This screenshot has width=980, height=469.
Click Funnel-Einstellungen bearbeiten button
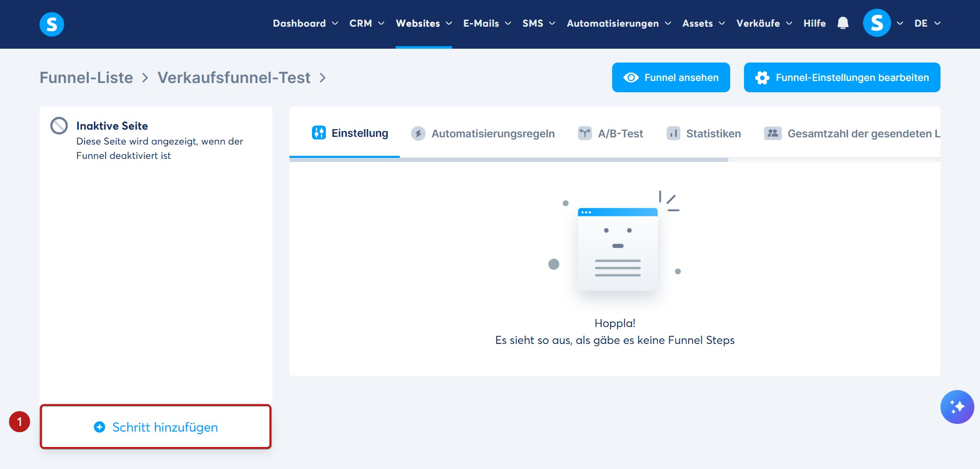point(842,77)
